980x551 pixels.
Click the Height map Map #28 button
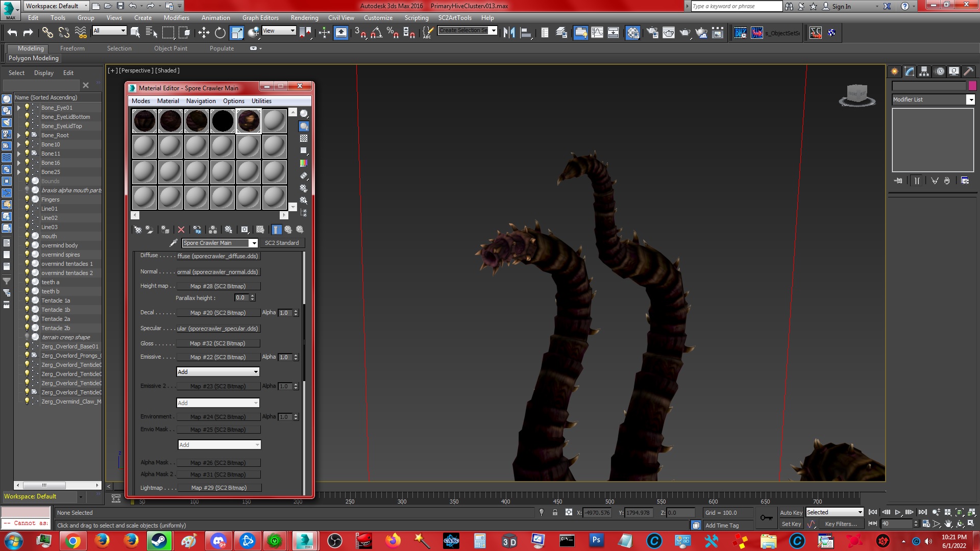tap(218, 286)
